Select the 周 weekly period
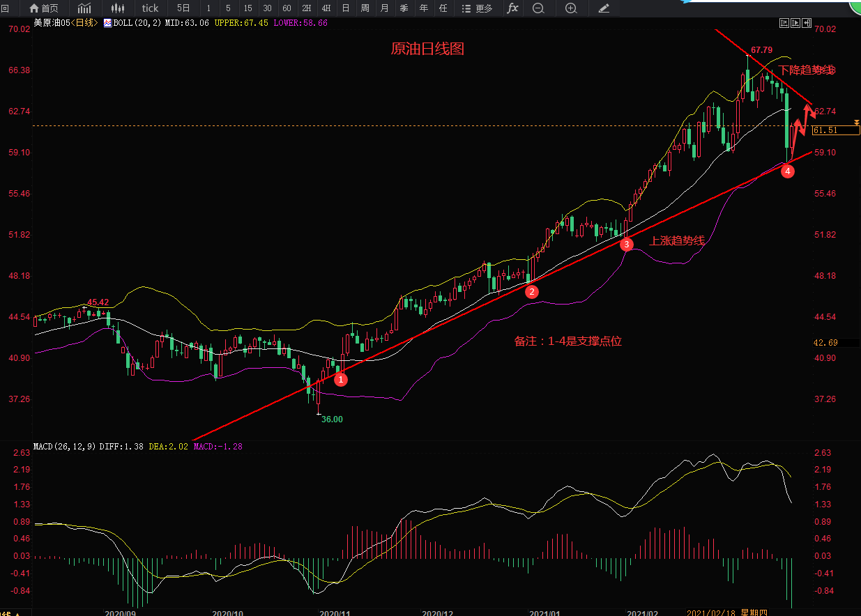 pos(365,8)
